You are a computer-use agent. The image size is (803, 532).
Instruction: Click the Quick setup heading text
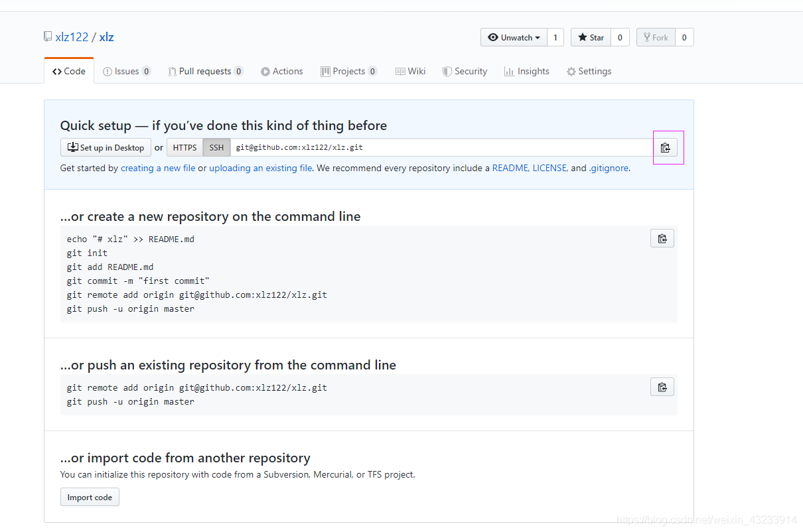click(224, 125)
